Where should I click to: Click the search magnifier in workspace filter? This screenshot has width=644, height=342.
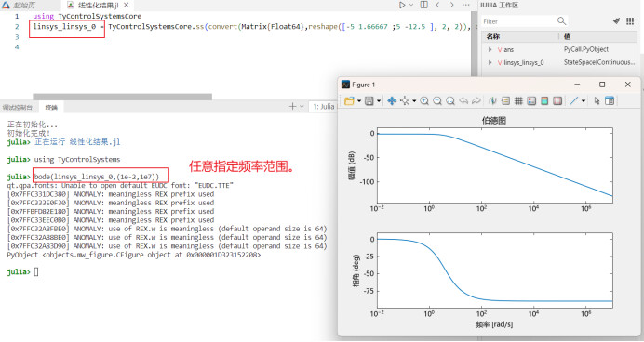tap(561, 21)
